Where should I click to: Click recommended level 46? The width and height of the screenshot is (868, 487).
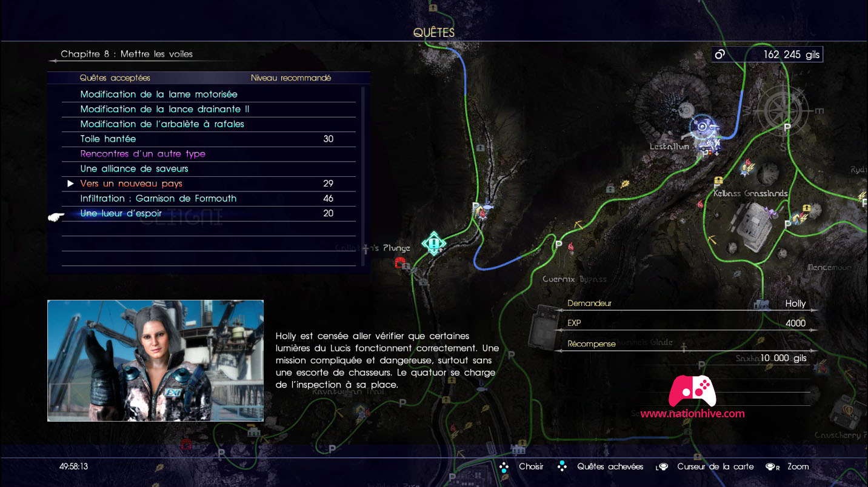(329, 198)
